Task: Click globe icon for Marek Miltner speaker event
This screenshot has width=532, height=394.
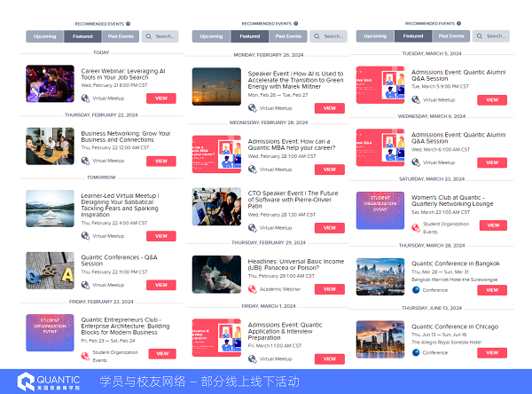Action: pos(252,108)
